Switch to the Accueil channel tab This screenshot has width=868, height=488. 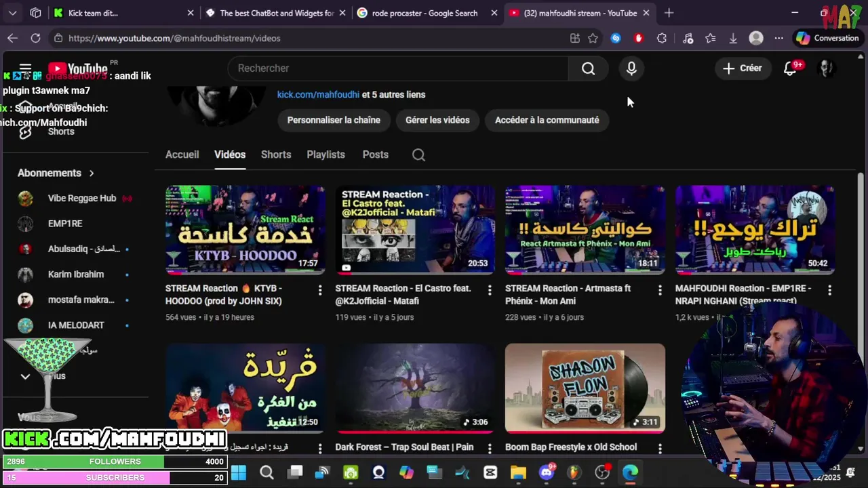(182, 155)
